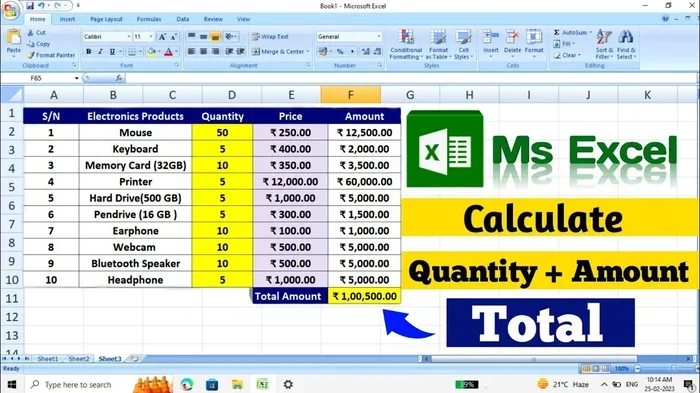This screenshot has height=393, width=700.
Task: Apply top vertical alignment
Action: tap(192, 37)
